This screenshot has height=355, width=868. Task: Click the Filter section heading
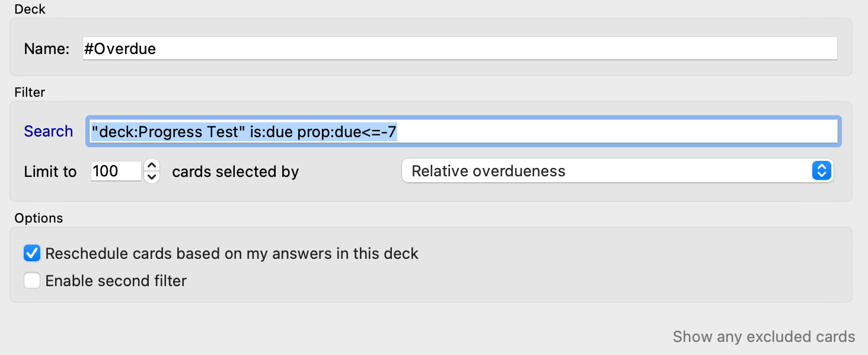click(x=29, y=92)
